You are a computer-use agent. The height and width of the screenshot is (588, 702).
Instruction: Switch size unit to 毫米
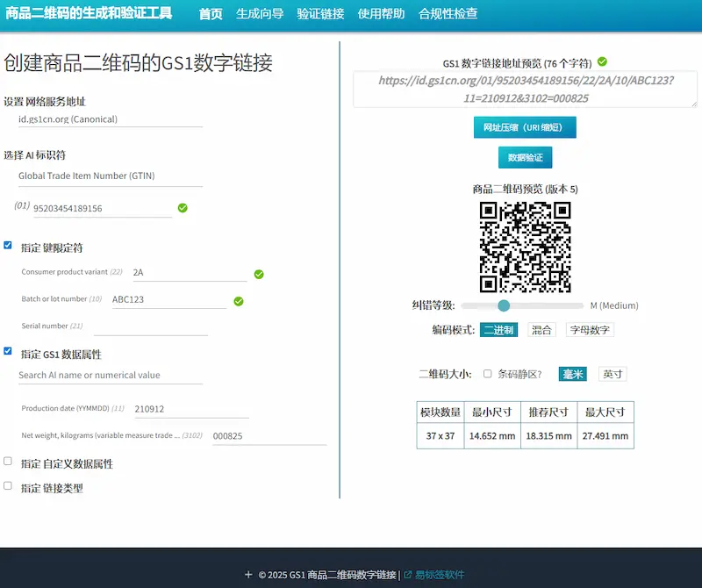pyautogui.click(x=573, y=374)
